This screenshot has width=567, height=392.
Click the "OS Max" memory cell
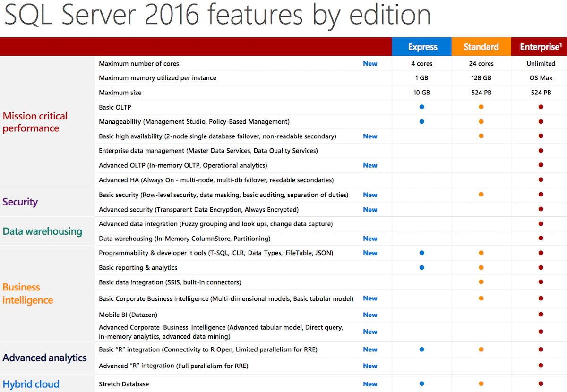pyautogui.click(x=541, y=78)
